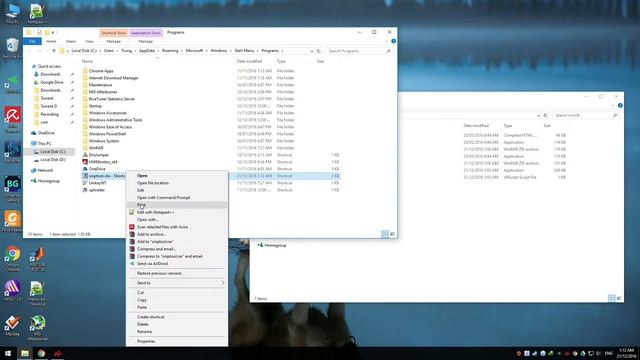Click the chevron after Programs in address path
The width and height of the screenshot is (640, 360).
(x=282, y=51)
